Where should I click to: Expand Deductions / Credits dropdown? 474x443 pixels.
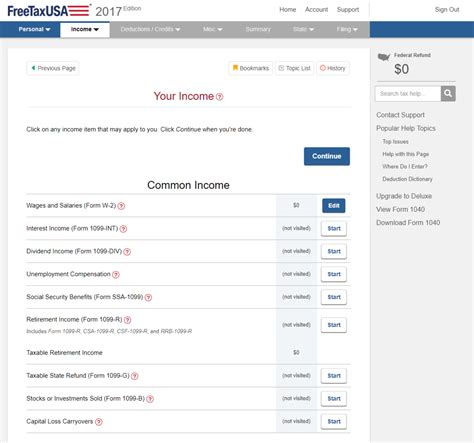(150, 29)
